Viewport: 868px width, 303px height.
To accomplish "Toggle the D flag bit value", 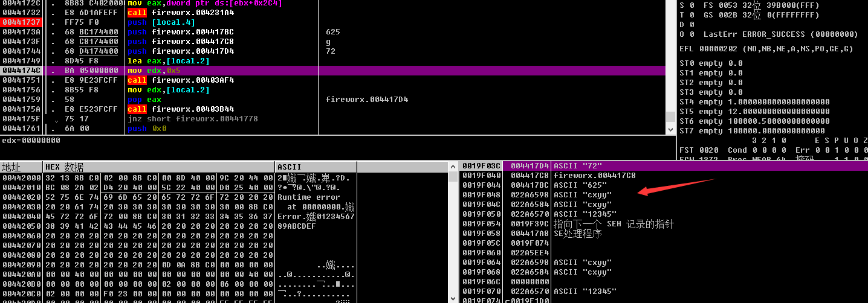I will pyautogui.click(x=692, y=24).
